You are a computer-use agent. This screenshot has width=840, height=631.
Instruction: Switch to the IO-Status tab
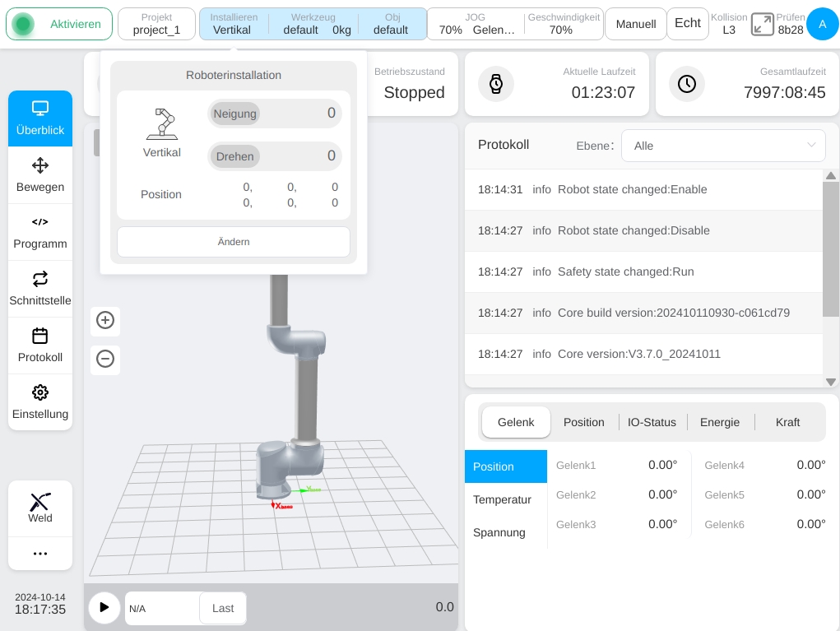pos(652,422)
